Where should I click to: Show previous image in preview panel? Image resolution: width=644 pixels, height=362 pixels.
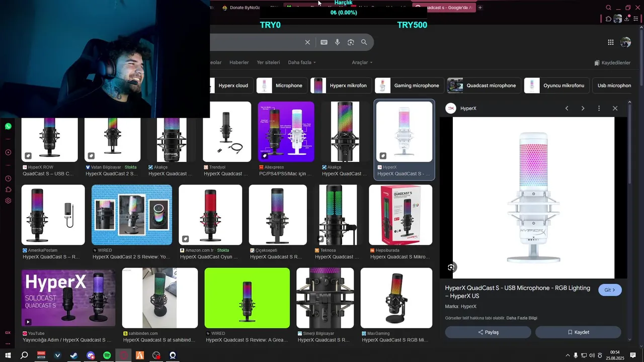(x=567, y=108)
